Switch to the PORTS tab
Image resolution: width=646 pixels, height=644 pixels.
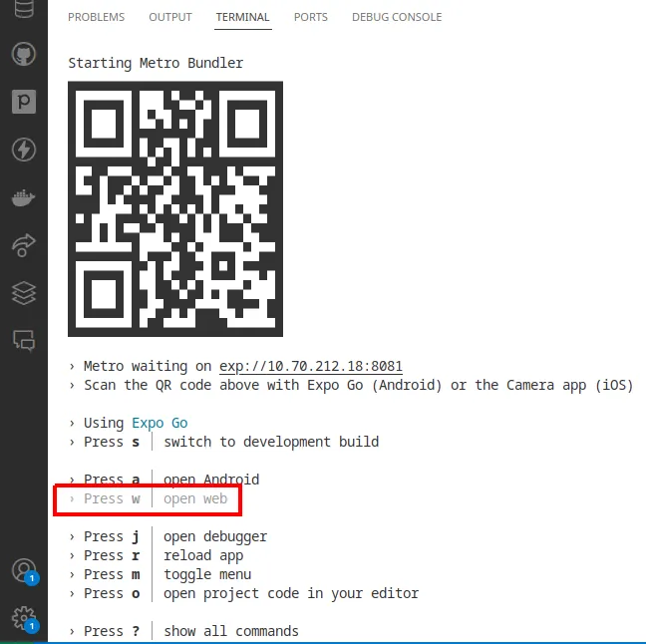tap(311, 17)
